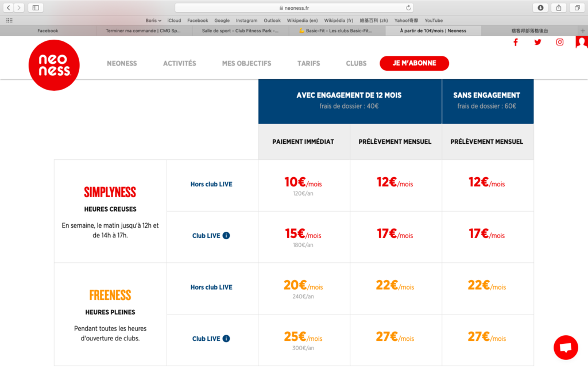Open the Google bookmark

(222, 20)
